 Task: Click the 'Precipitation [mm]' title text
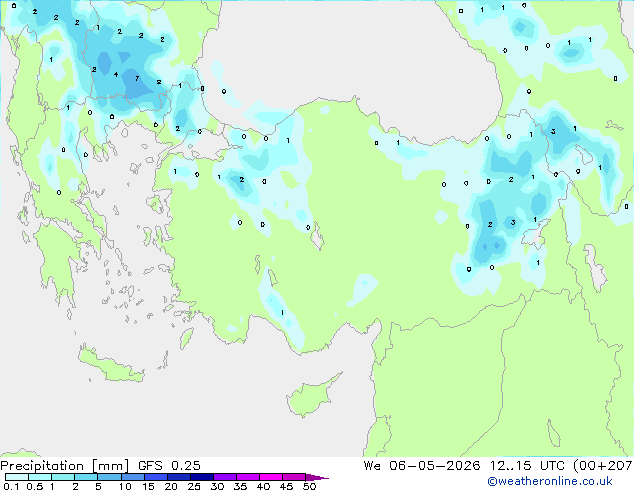point(65,466)
